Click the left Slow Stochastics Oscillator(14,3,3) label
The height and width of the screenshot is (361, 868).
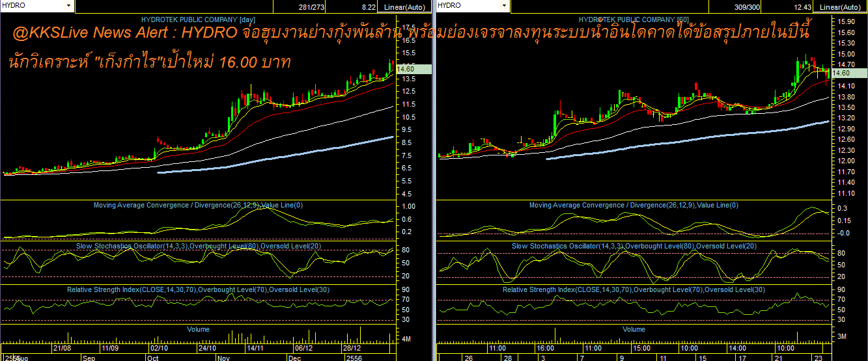point(199,247)
